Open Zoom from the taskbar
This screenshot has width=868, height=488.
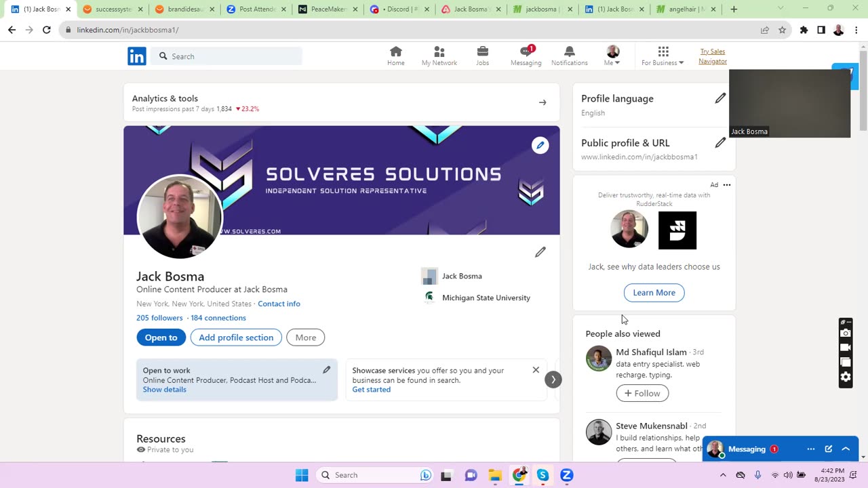point(567,475)
